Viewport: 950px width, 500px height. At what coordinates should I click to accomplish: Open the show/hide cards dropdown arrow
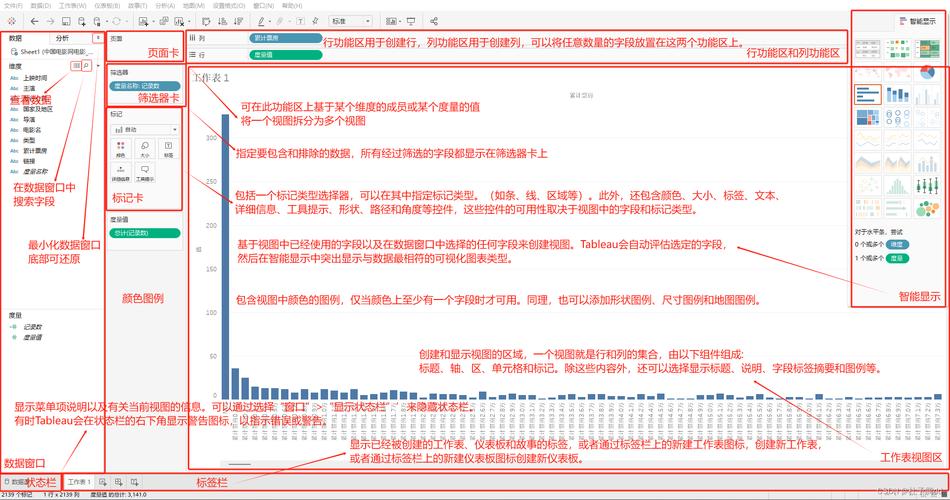[400, 22]
